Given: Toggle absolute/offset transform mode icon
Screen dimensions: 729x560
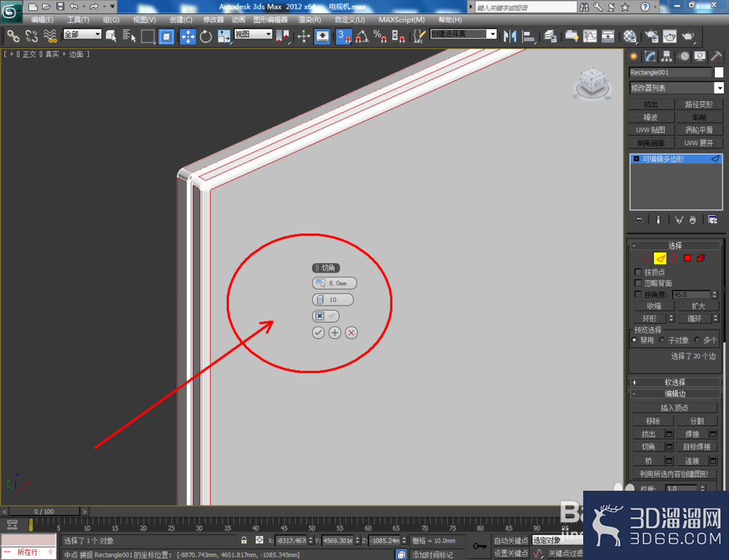Looking at the screenshot, I should tap(260, 540).
